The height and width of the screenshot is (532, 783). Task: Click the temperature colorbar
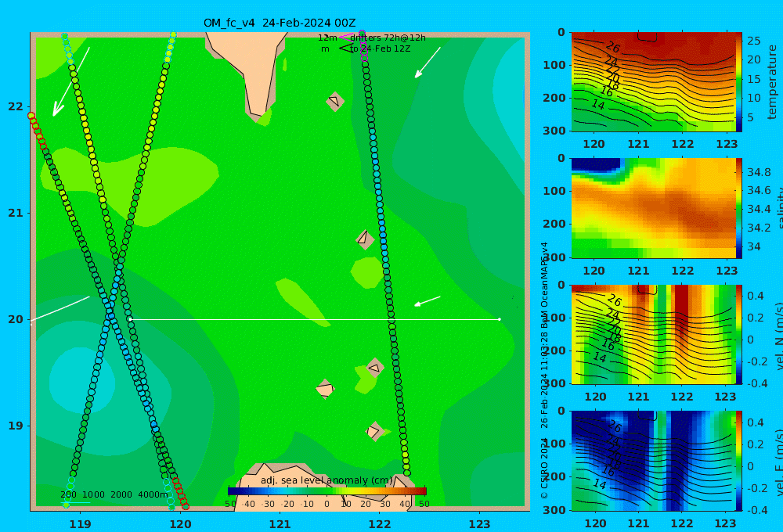[739, 82]
